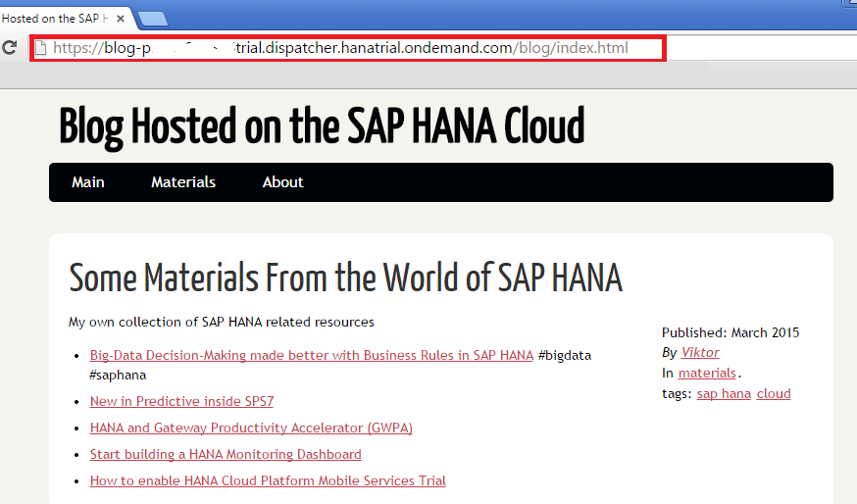Visit author Viktor's link
The image size is (857, 504).
click(x=700, y=353)
